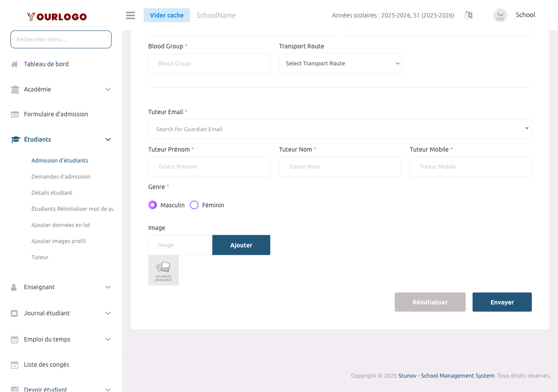The height and width of the screenshot is (392, 558).
Task: Select the Formulaire d'admission form icon
Action: coord(14,114)
